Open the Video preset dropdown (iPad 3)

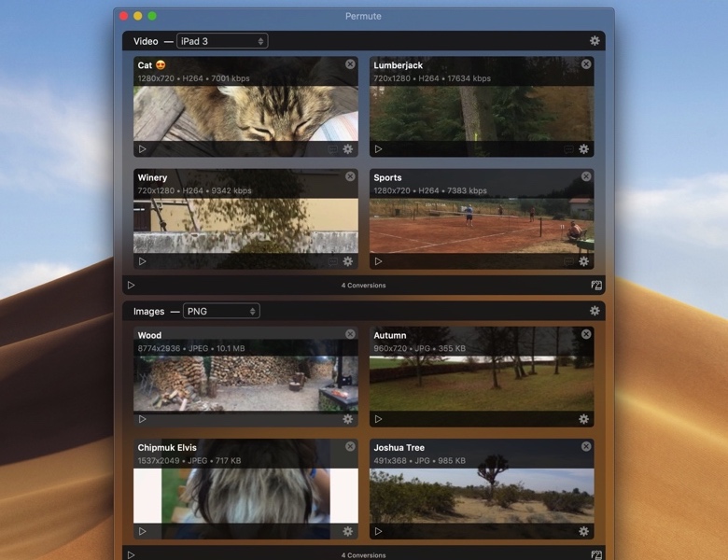[x=222, y=41]
